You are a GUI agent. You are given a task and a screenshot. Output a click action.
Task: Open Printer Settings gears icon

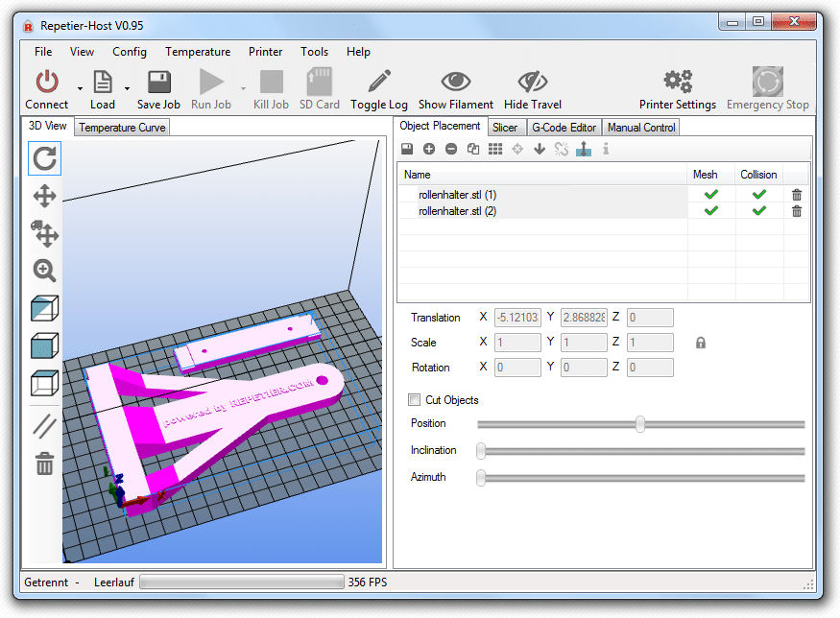[x=678, y=82]
